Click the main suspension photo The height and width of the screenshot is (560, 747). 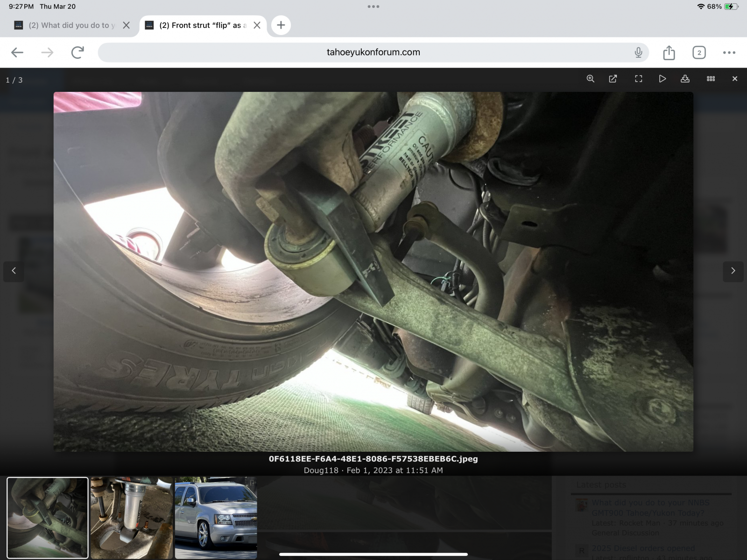(373, 272)
